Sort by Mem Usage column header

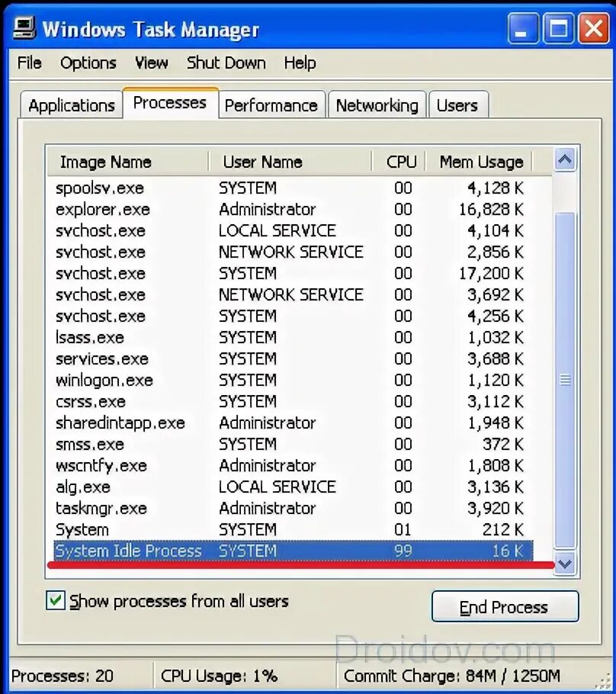point(480,162)
